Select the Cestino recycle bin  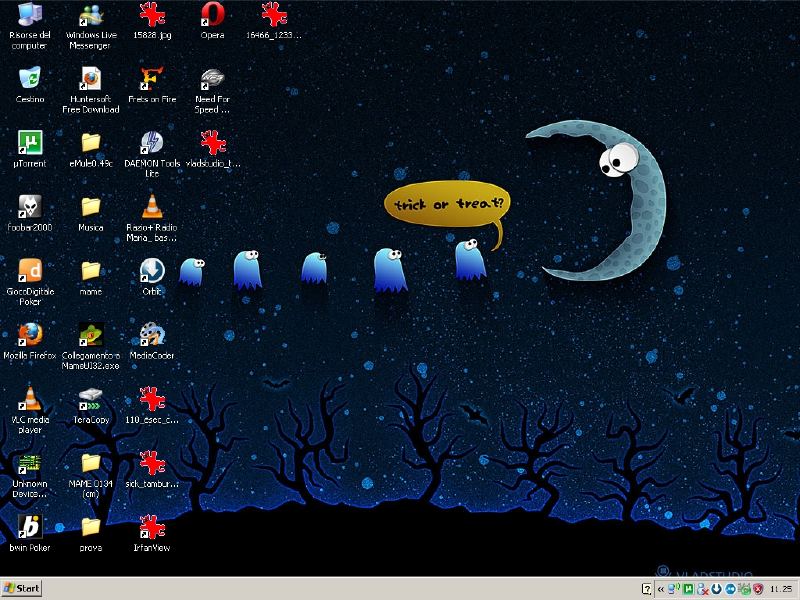click(30, 79)
